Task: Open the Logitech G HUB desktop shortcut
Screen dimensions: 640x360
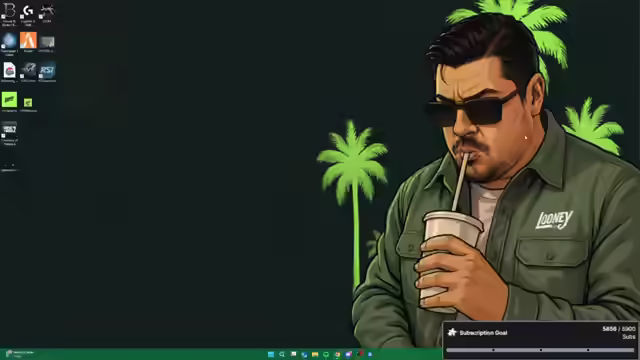Action: pyautogui.click(x=28, y=11)
